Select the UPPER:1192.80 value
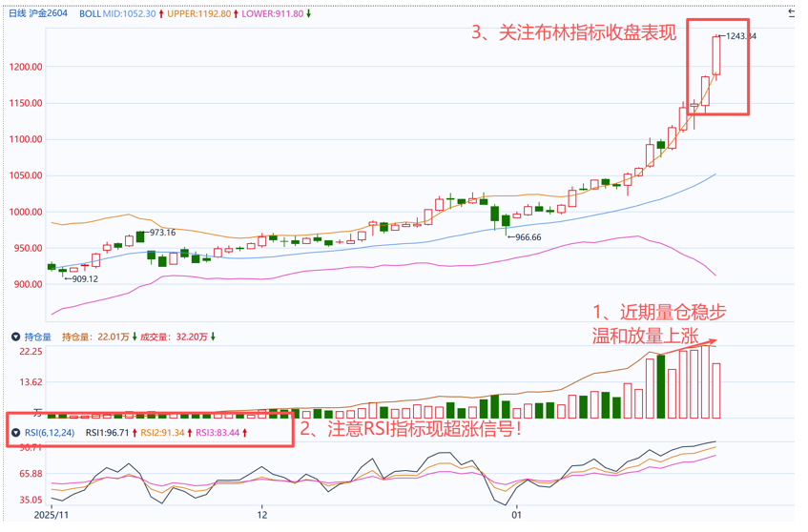This screenshot has width=808, height=532. click(199, 14)
